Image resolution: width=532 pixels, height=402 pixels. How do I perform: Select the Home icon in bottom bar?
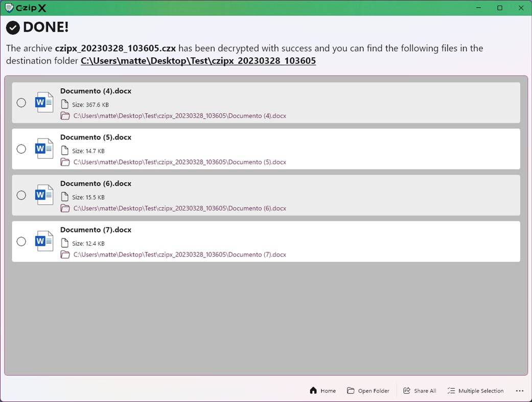point(313,390)
